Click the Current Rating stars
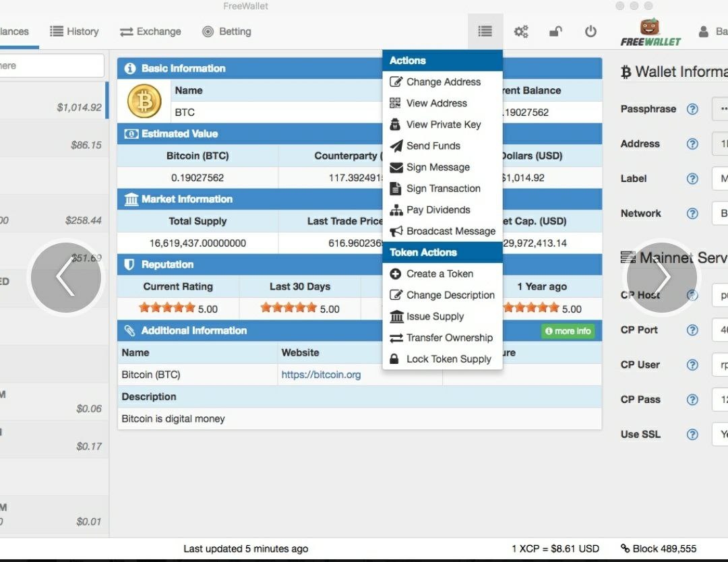Viewport: 728px width, 562px height. point(167,308)
